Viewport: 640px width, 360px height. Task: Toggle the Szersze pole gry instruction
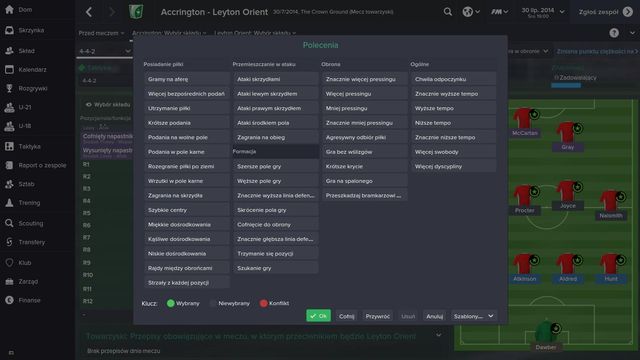pos(276,167)
